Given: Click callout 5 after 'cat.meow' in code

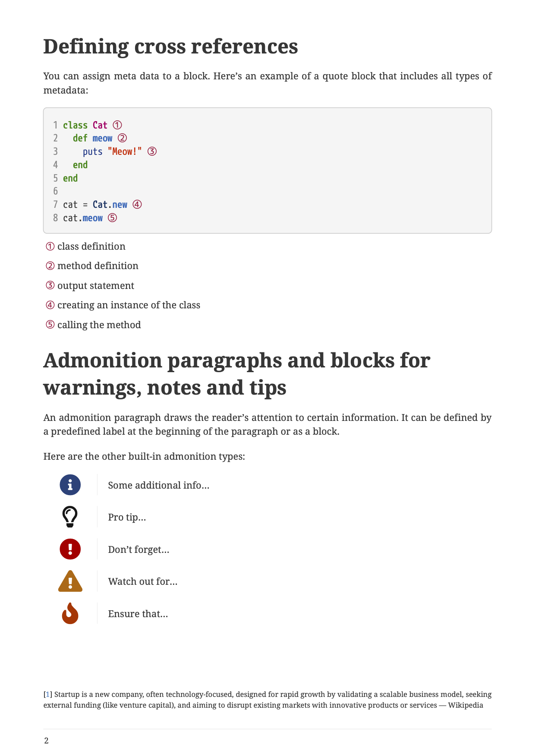Looking at the screenshot, I should pyautogui.click(x=112, y=218).
